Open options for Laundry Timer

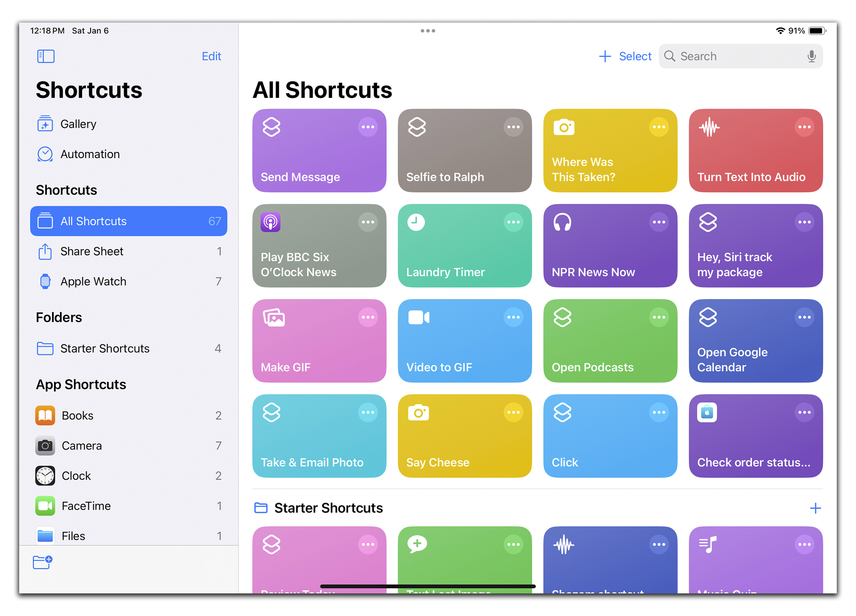click(513, 222)
